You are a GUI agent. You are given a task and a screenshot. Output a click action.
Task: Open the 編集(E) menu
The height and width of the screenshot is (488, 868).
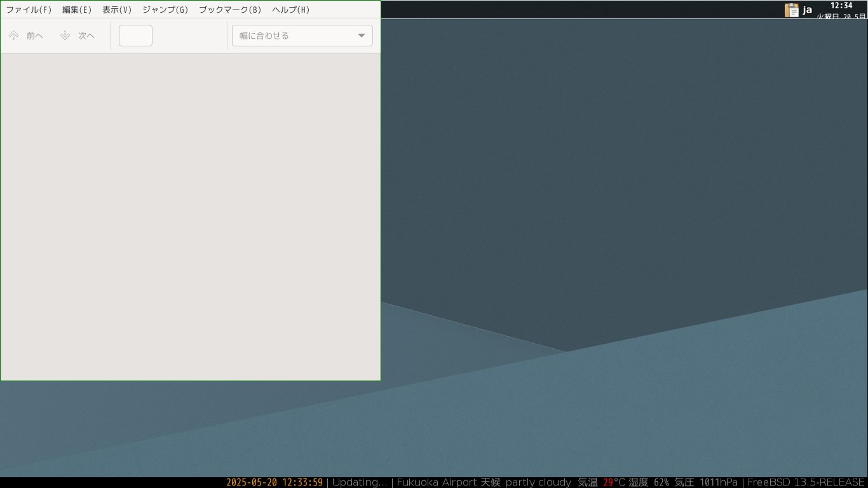[77, 10]
